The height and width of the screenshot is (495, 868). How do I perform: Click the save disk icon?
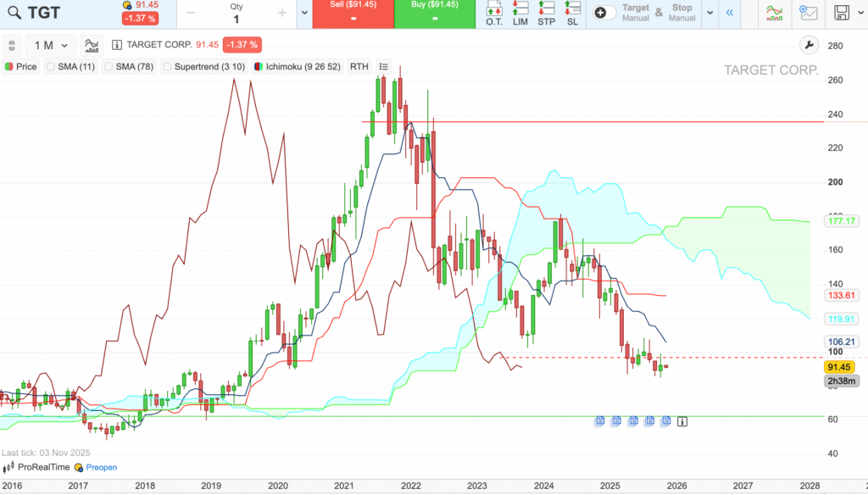(x=842, y=13)
